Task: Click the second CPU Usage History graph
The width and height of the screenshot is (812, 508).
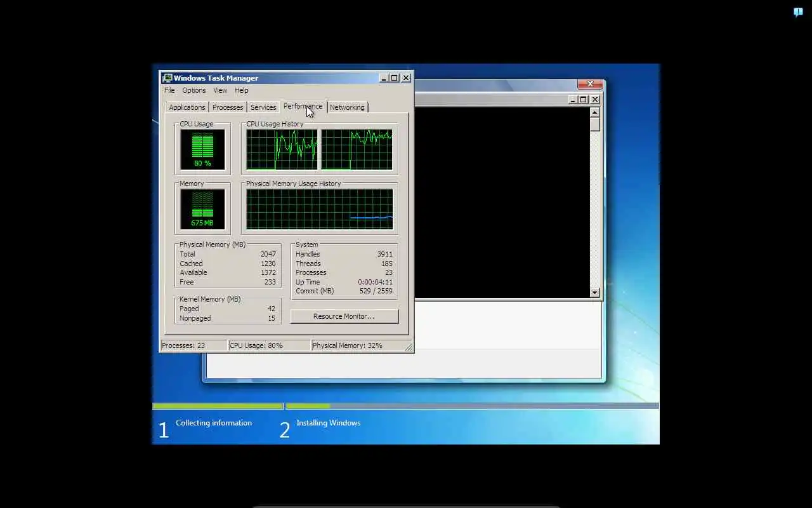Action: pyautogui.click(x=357, y=150)
